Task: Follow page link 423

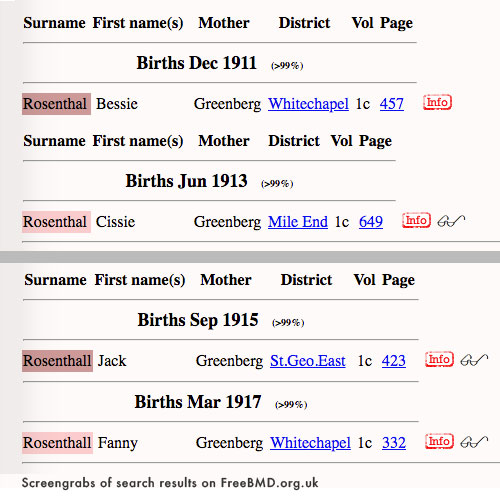Action: (x=394, y=361)
